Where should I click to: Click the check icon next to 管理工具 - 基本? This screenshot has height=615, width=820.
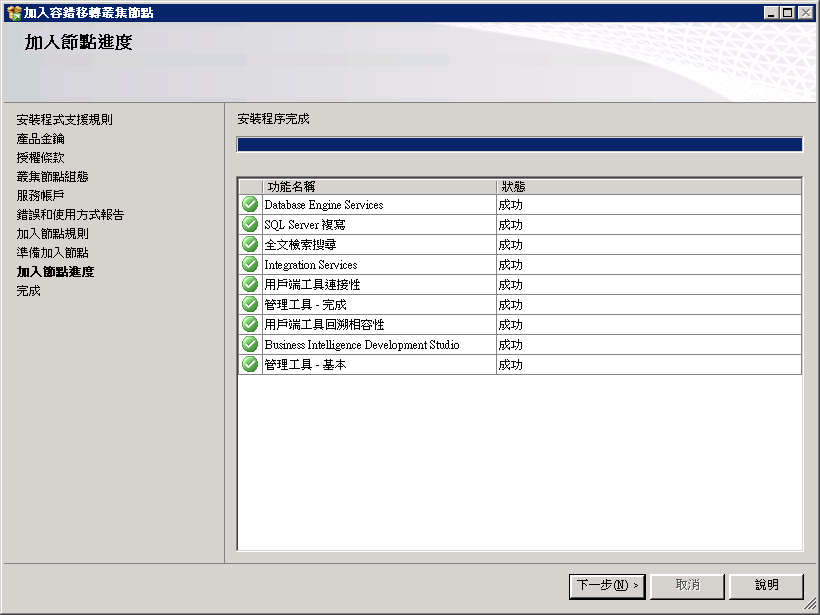(x=250, y=365)
